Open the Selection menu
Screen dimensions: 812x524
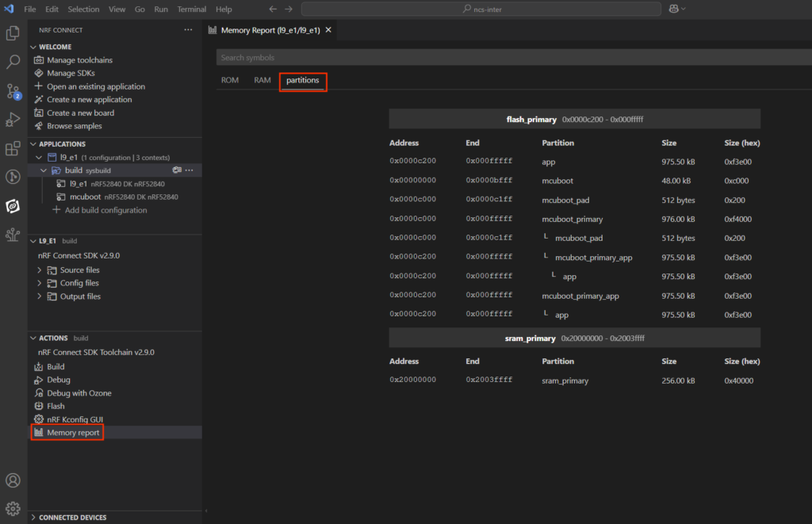point(83,9)
